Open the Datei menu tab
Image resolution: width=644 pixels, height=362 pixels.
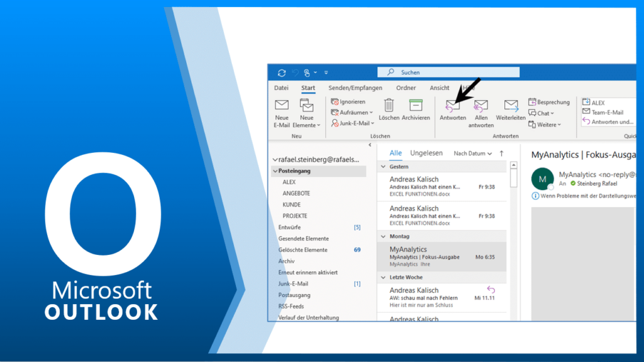pyautogui.click(x=281, y=88)
